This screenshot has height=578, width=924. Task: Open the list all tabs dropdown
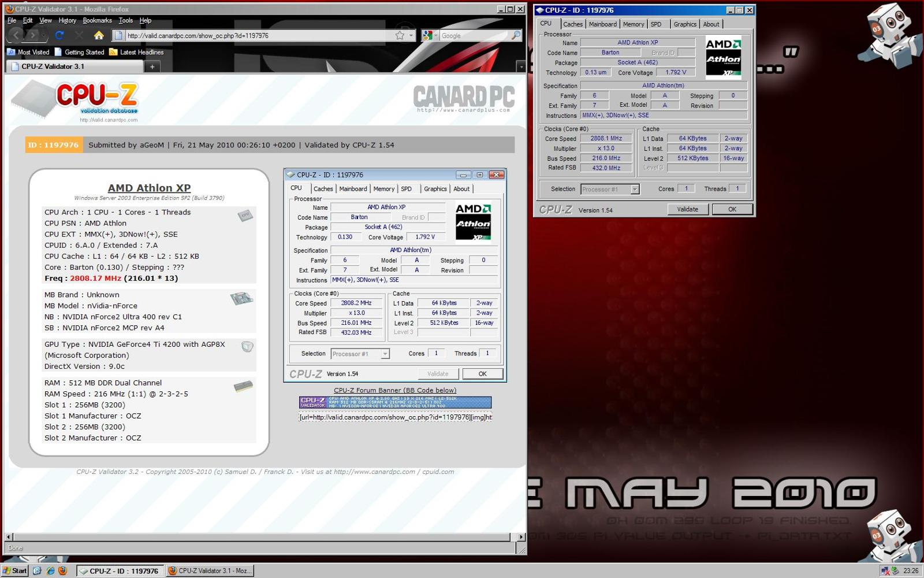coord(520,66)
